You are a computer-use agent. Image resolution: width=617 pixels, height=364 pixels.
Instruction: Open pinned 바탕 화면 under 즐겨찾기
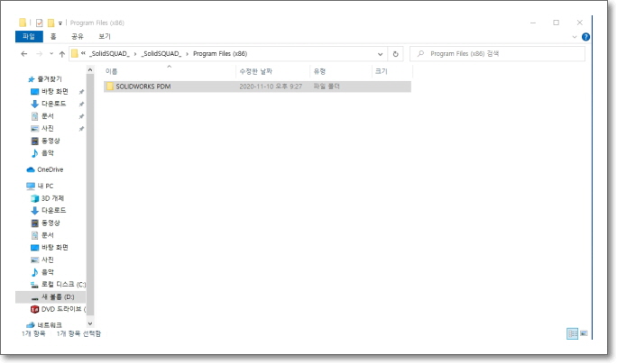tap(55, 92)
